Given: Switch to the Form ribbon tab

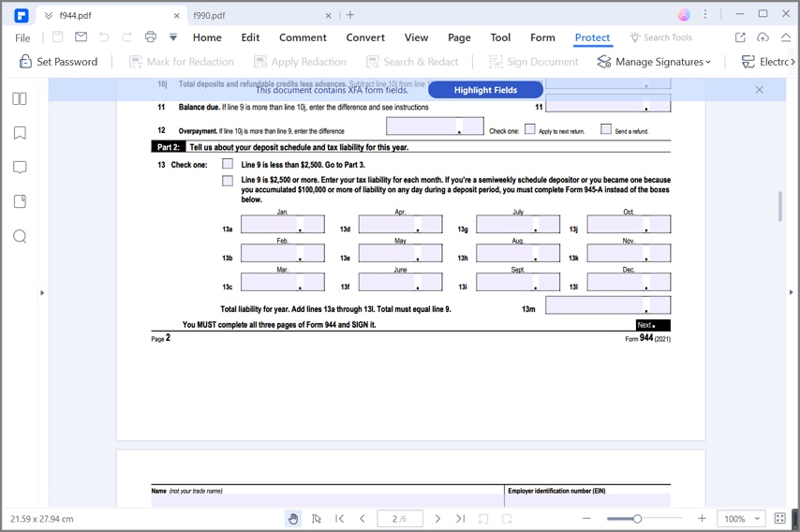Looking at the screenshot, I should 542,37.
